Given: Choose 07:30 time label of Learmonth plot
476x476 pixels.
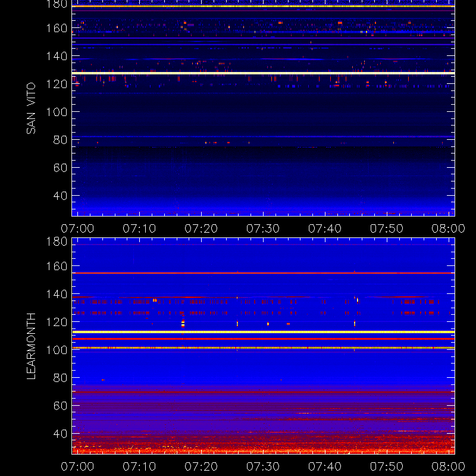Looking at the screenshot, I should [263, 466].
